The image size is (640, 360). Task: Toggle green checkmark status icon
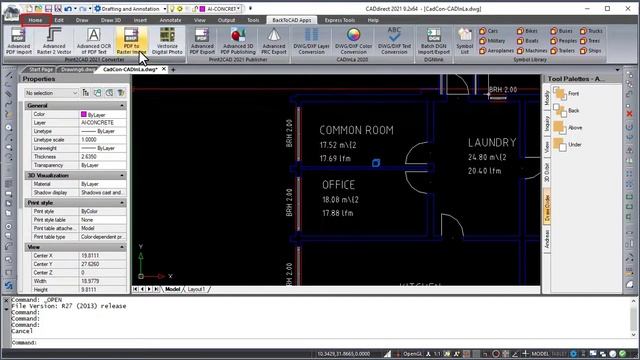[x=622, y=354]
